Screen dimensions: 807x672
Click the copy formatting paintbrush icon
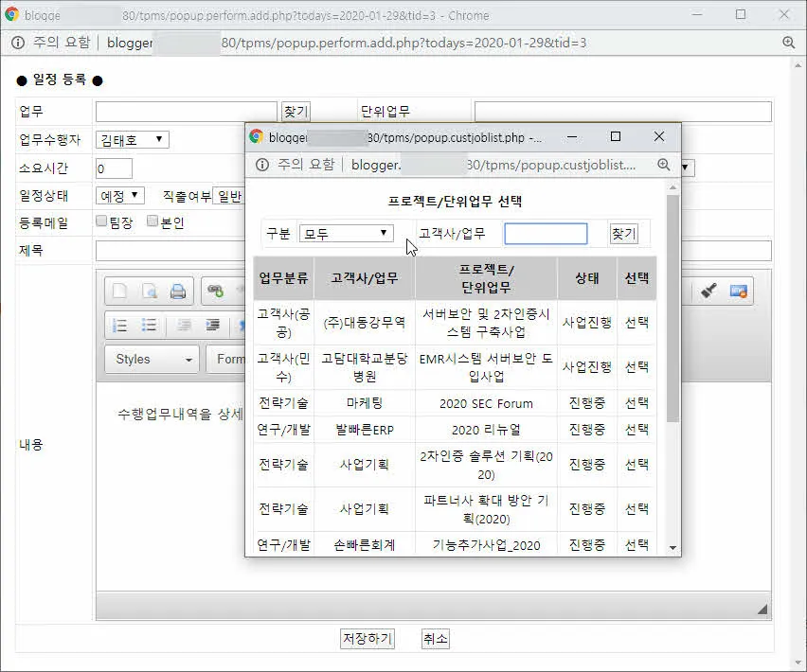[708, 291]
